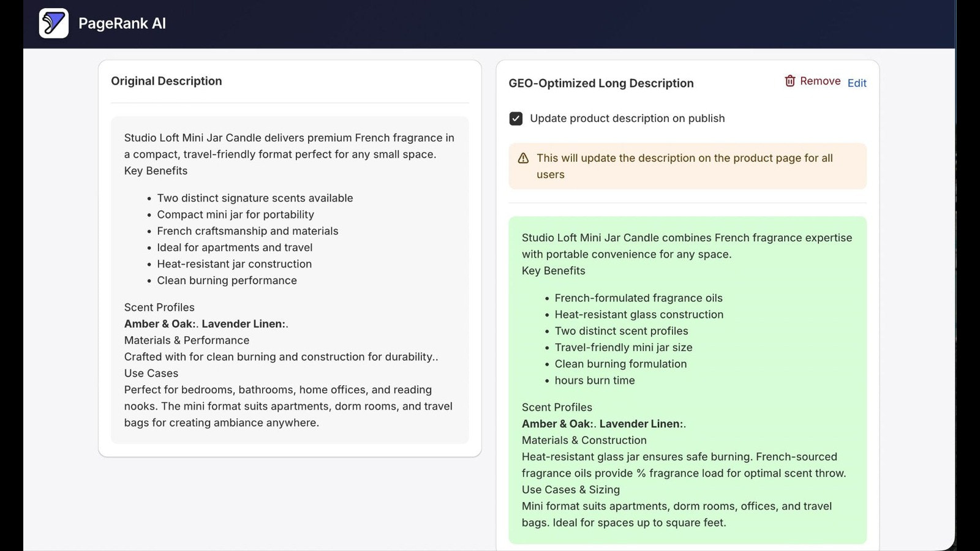Image resolution: width=980 pixels, height=551 pixels.
Task: Click the trash can Remove icon
Action: [x=790, y=81]
